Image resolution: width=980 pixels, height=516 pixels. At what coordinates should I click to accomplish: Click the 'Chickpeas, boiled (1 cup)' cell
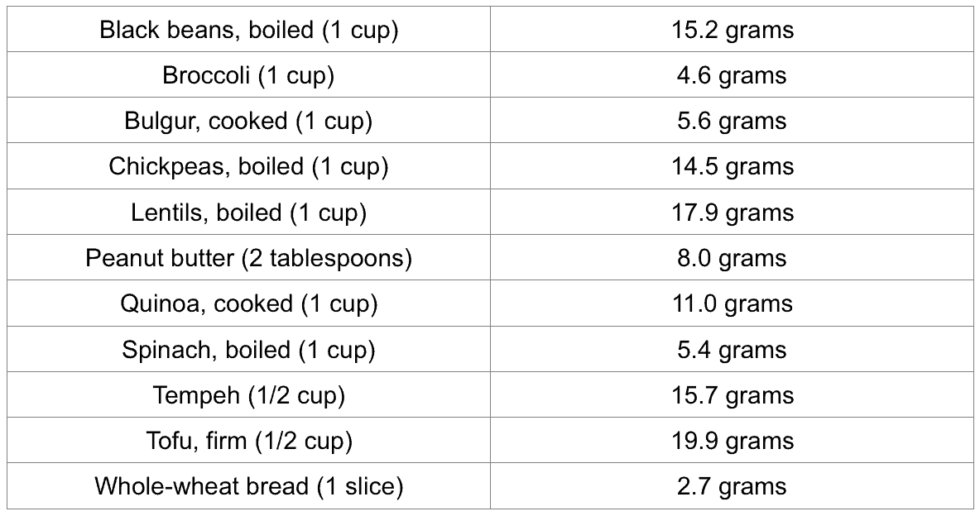pos(248,166)
